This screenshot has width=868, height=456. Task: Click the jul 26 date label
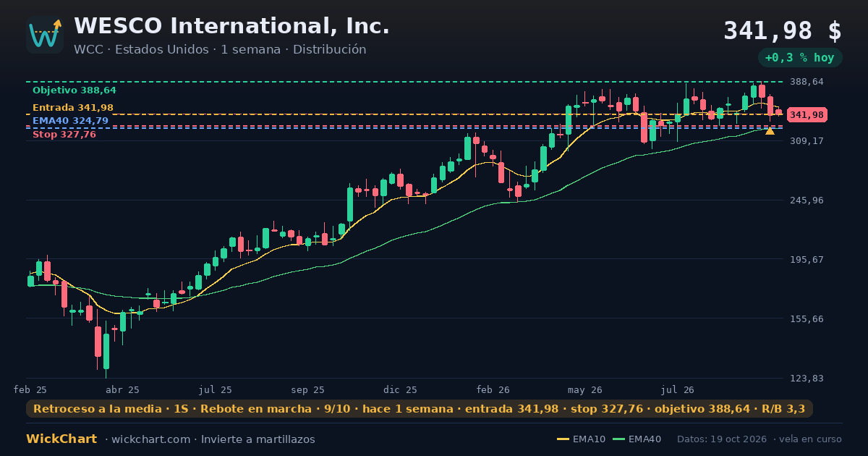coord(678,389)
